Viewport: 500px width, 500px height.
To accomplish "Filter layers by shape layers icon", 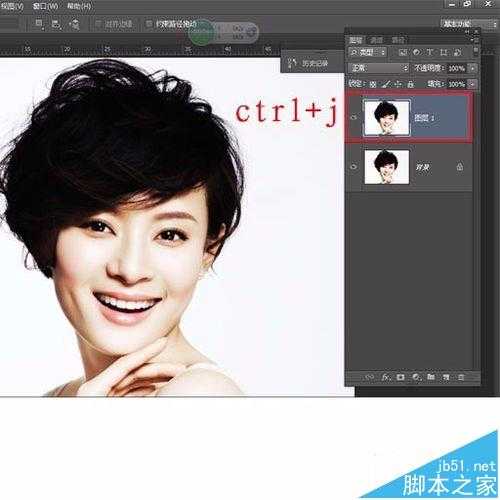I will click(444, 52).
